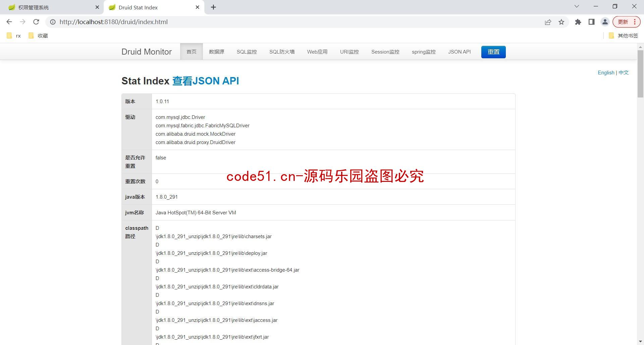This screenshot has height=345, width=644.
Task: Open the SQL监控 page
Action: click(x=247, y=52)
